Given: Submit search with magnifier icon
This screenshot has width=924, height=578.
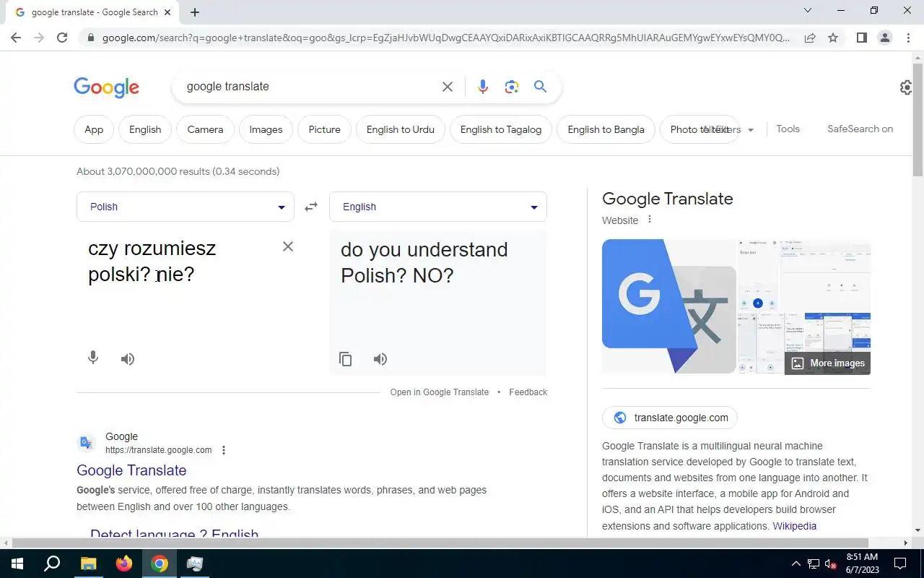Looking at the screenshot, I should tap(540, 87).
